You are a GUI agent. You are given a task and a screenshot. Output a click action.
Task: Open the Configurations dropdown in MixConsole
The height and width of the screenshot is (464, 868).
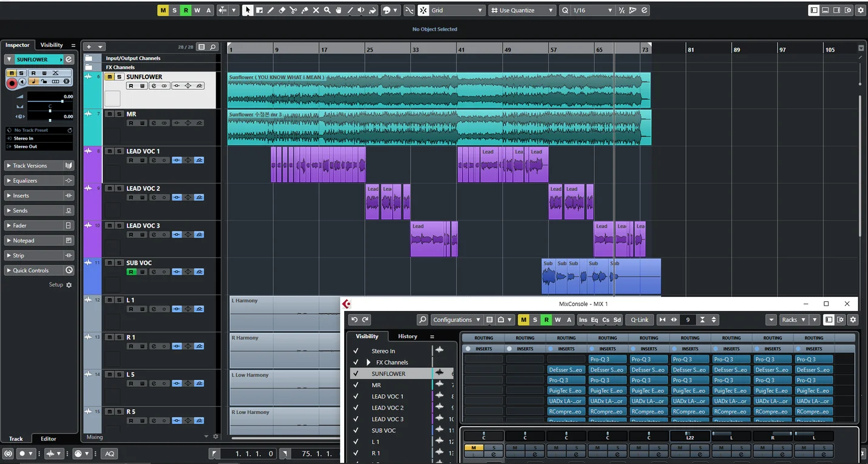click(x=456, y=319)
